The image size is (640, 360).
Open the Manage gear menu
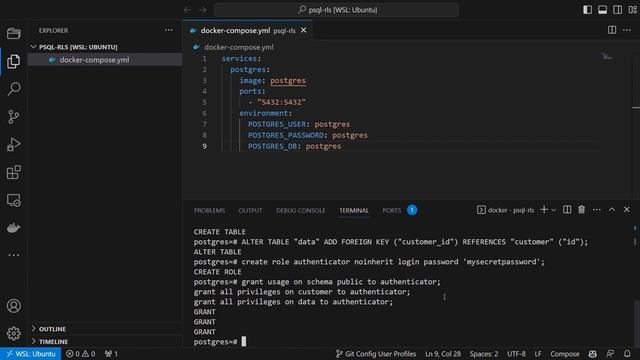click(x=13, y=333)
